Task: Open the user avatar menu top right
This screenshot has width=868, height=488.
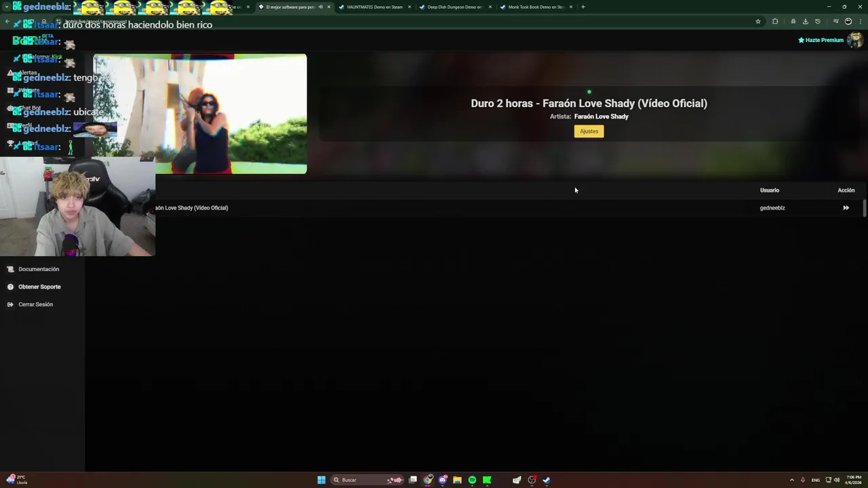Action: pos(855,40)
